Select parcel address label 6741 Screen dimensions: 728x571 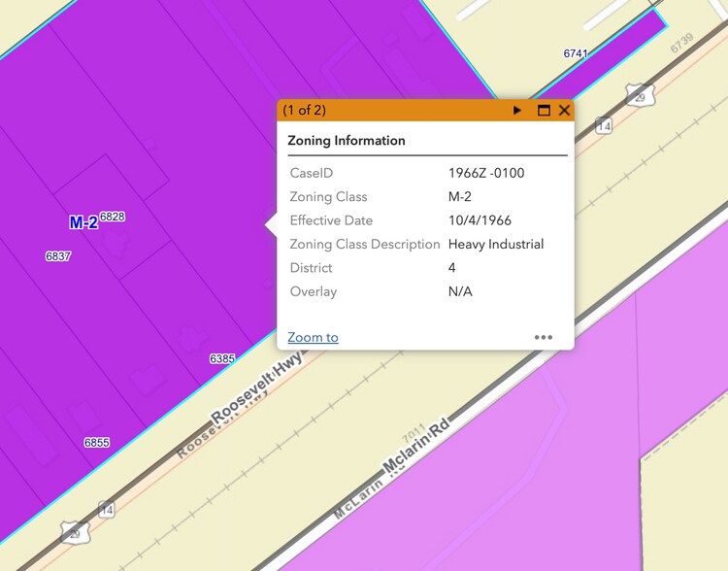[x=576, y=53]
